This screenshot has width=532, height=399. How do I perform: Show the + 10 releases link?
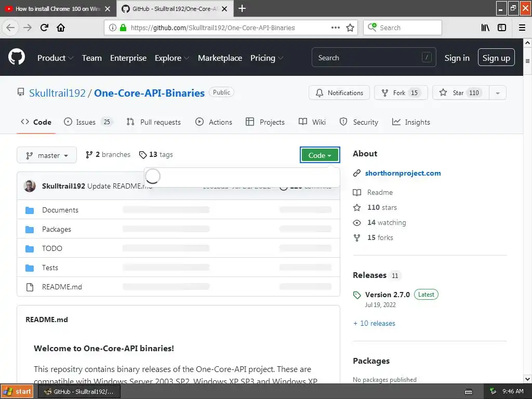pos(374,323)
